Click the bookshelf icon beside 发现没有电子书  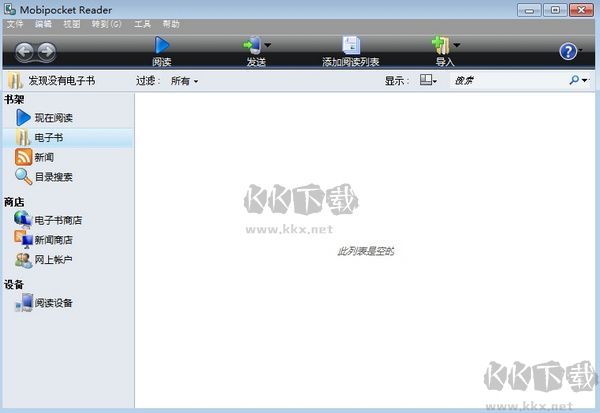tap(15, 81)
